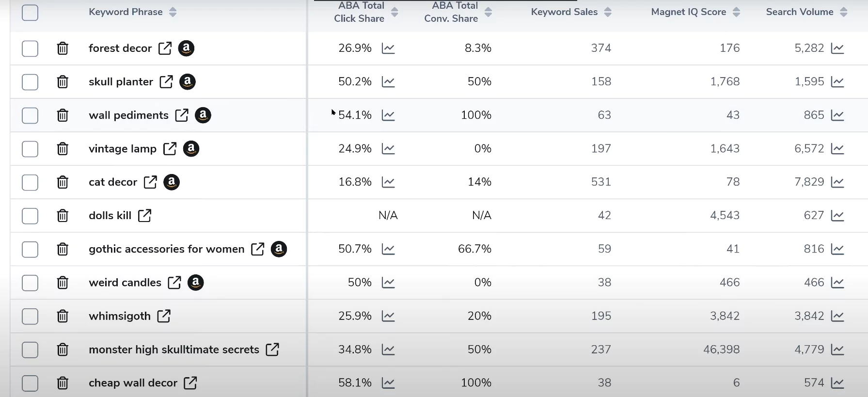The image size is (868, 397).
Task: Sort by Magnet IQ Score
Action: pyautogui.click(x=737, y=12)
